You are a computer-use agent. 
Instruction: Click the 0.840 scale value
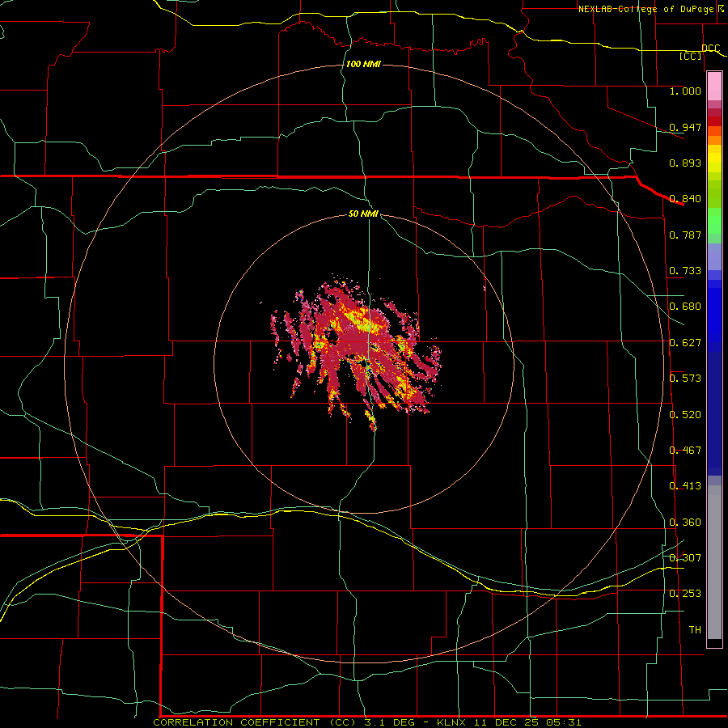685,199
